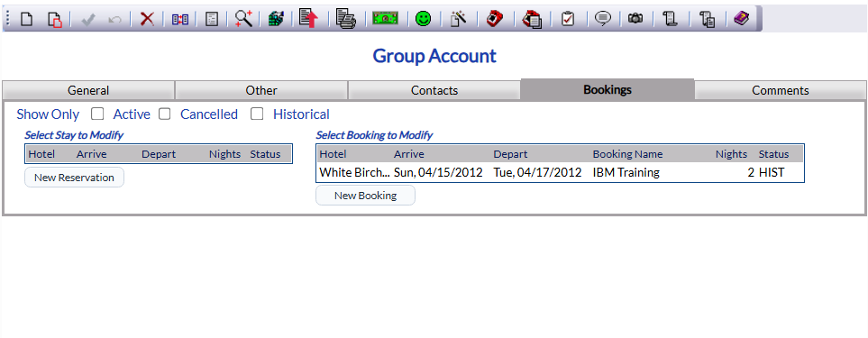Toggle the Active checkbox
Viewport: 868px width, 338px height.
click(97, 114)
